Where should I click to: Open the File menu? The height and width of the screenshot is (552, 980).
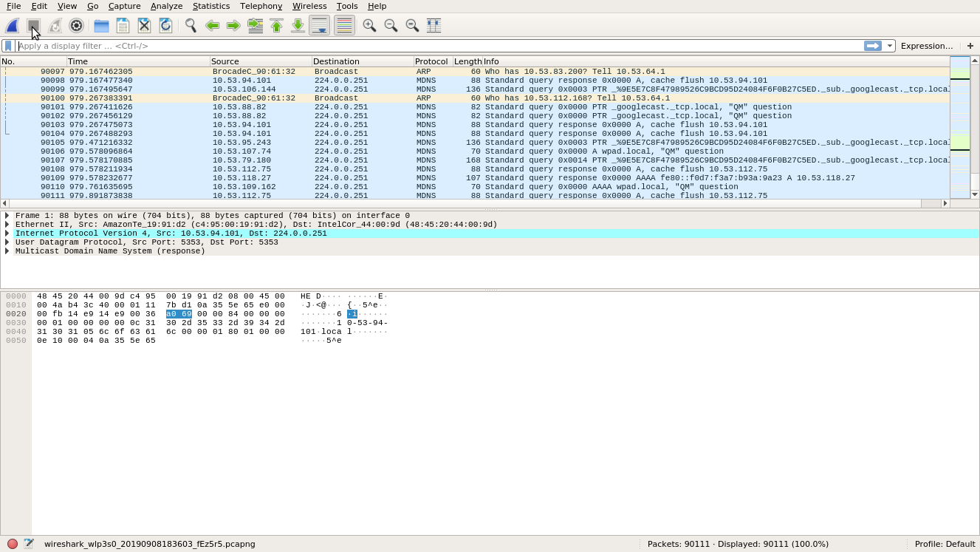click(13, 6)
